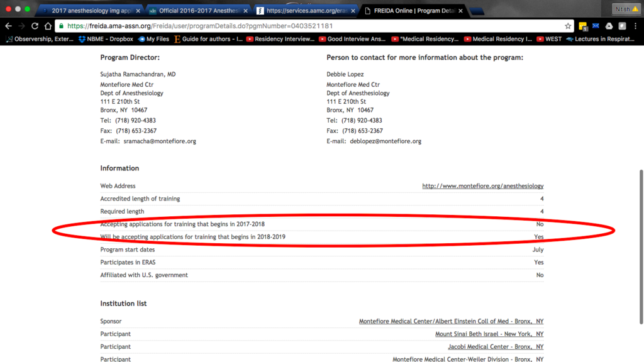
Task: Open the Medical Residency I... bookmark
Action: click(x=498, y=39)
